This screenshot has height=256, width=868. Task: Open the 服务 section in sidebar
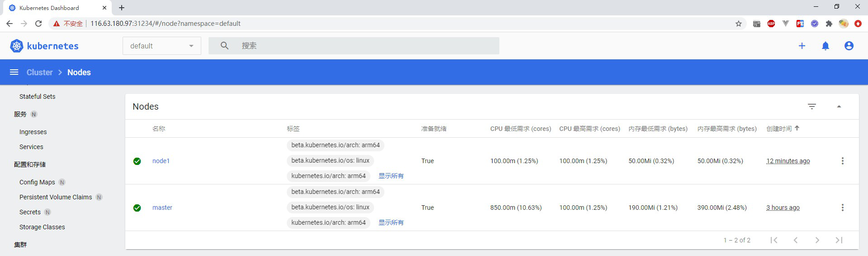[x=20, y=114]
